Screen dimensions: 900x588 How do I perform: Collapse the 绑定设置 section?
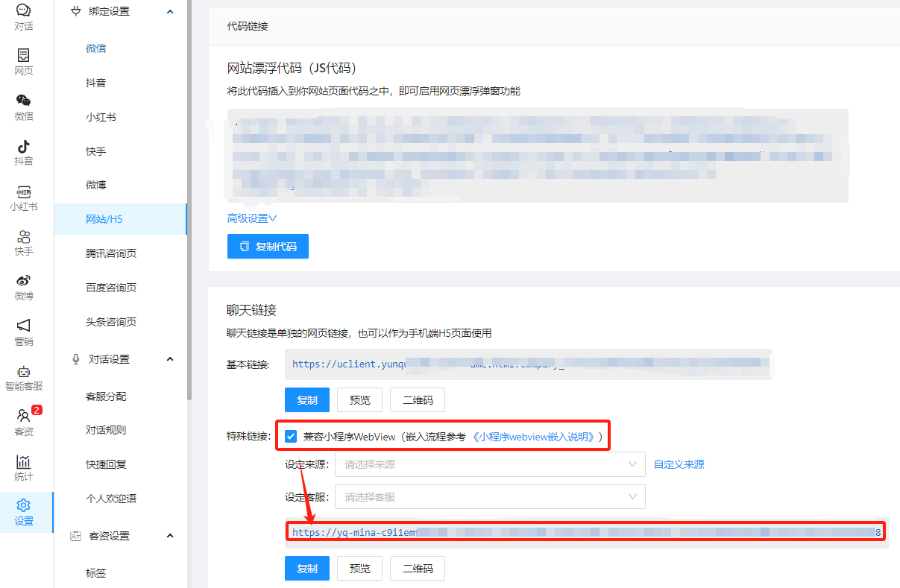(170, 11)
